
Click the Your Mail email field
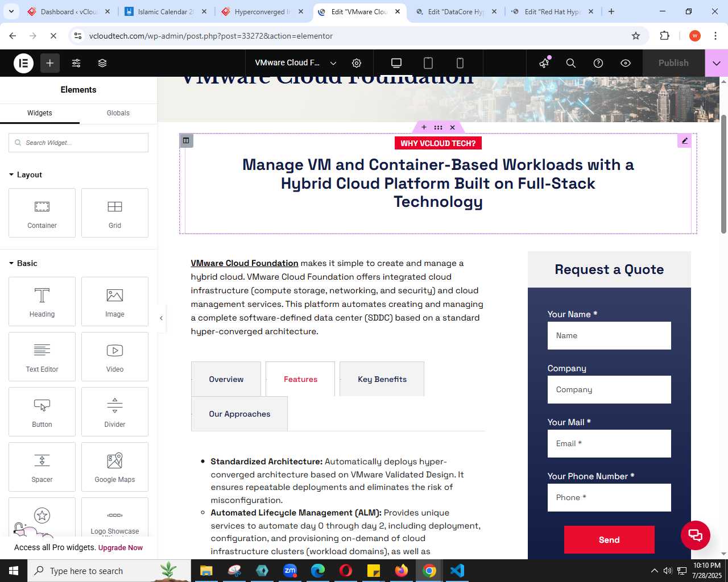point(609,444)
